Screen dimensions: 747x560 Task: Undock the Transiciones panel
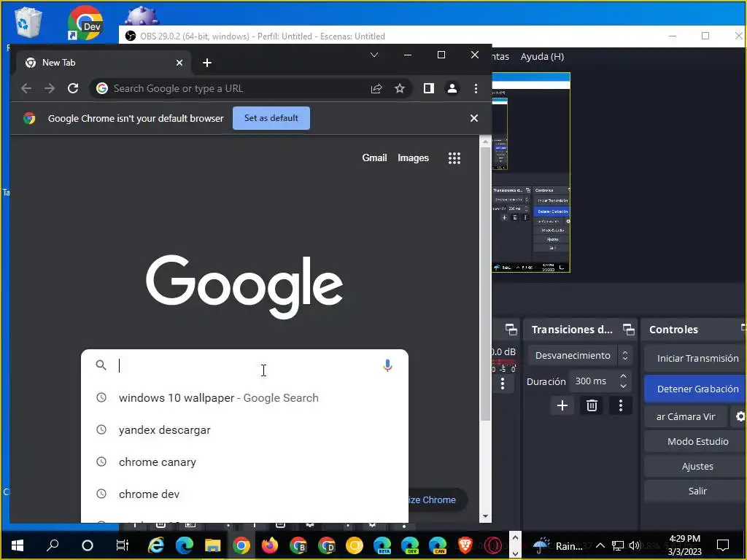pos(628,329)
